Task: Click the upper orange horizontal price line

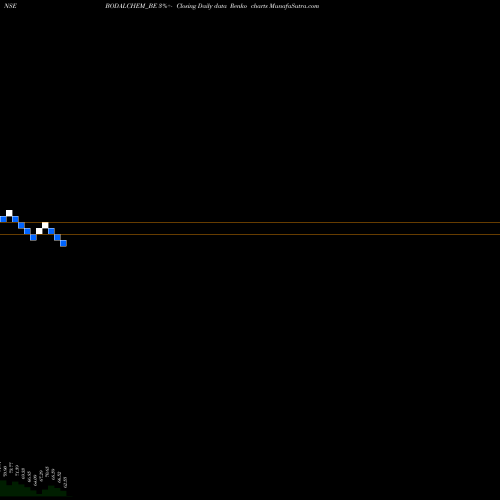Action: click(x=250, y=222)
